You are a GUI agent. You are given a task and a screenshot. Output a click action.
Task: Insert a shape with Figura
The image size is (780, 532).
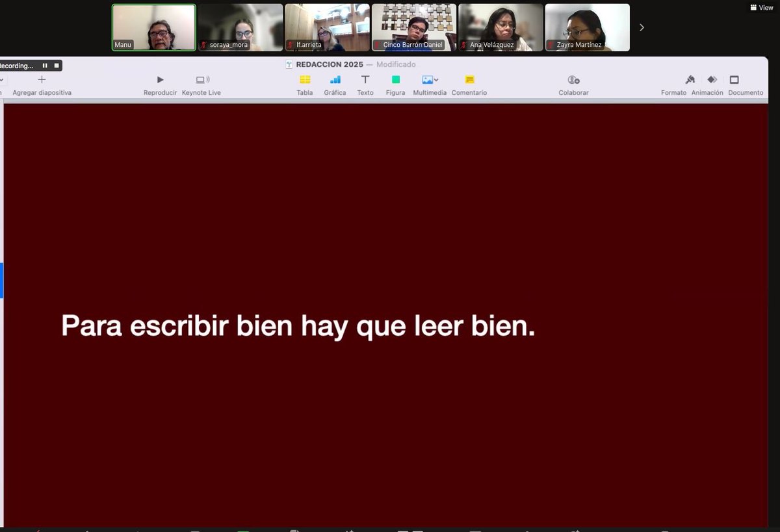(x=395, y=85)
